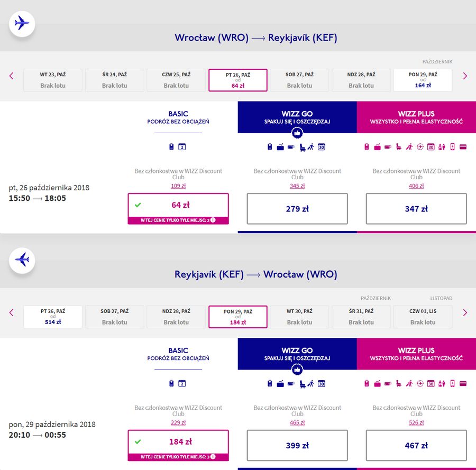The image size is (476, 470).
Task: Click outbound WIZZ PLUS checked suitcase icon
Action: pos(377,147)
